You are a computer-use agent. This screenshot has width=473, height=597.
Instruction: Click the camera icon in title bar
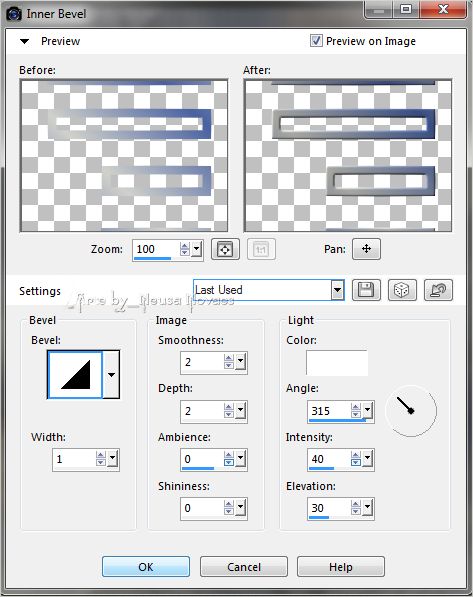click(14, 14)
